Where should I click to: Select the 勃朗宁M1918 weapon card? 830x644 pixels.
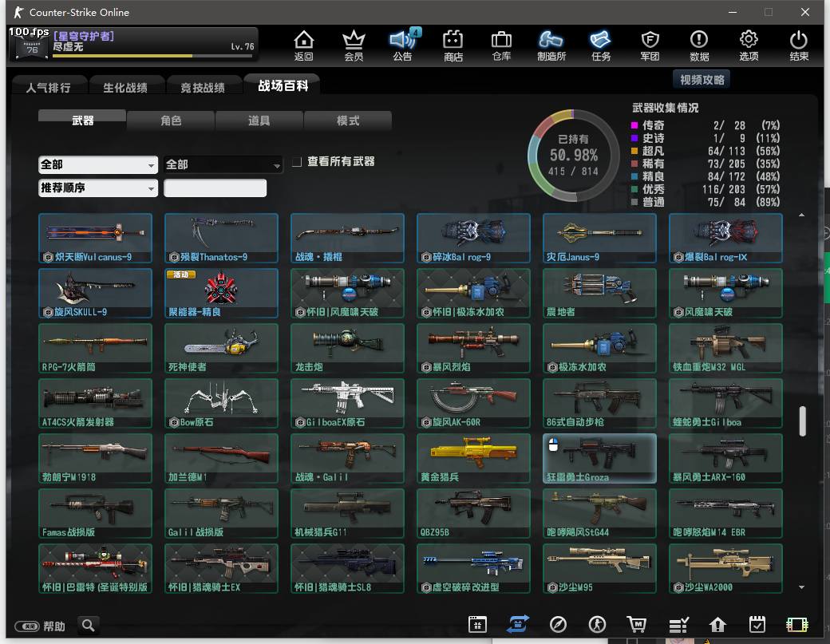point(95,458)
